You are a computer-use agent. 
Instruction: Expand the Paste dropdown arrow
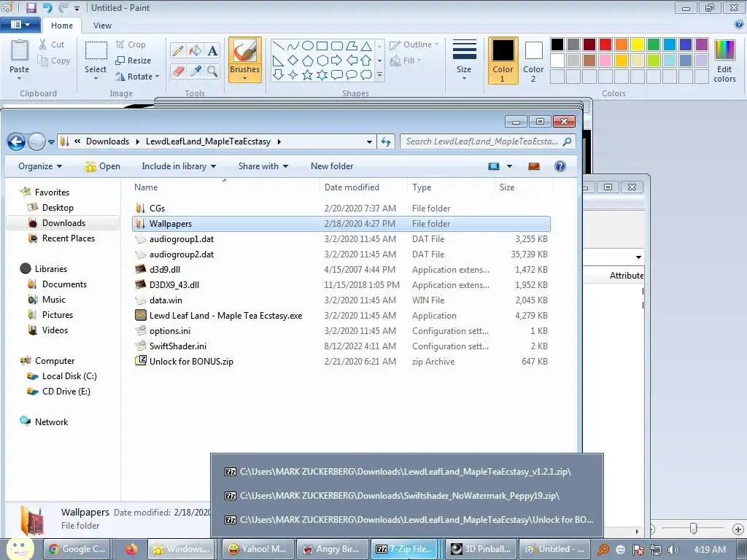[x=20, y=78]
